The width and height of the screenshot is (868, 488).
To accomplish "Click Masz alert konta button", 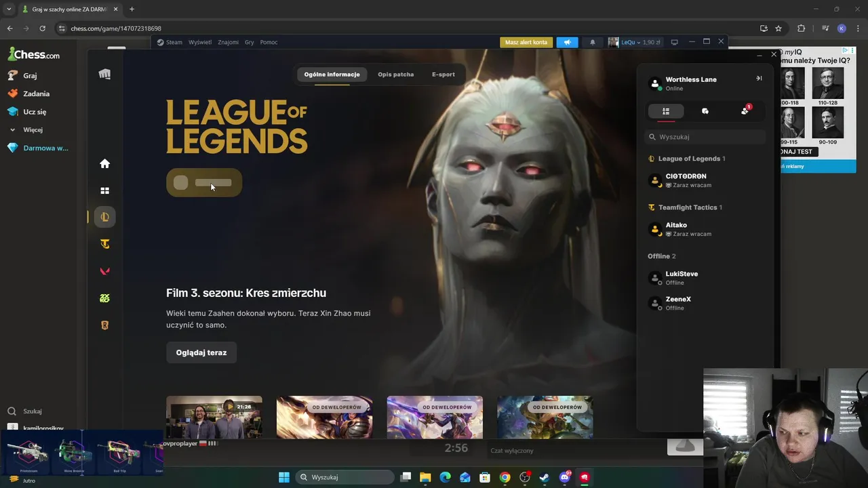I will point(526,42).
